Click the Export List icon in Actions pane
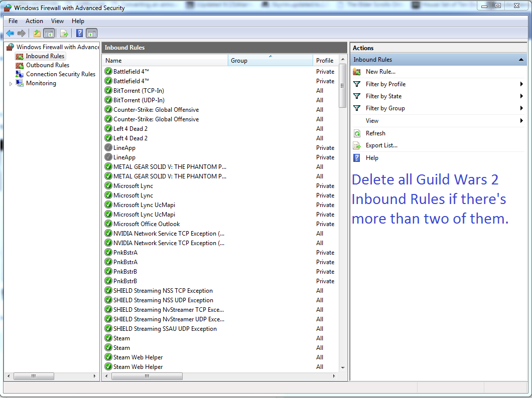 tap(357, 146)
